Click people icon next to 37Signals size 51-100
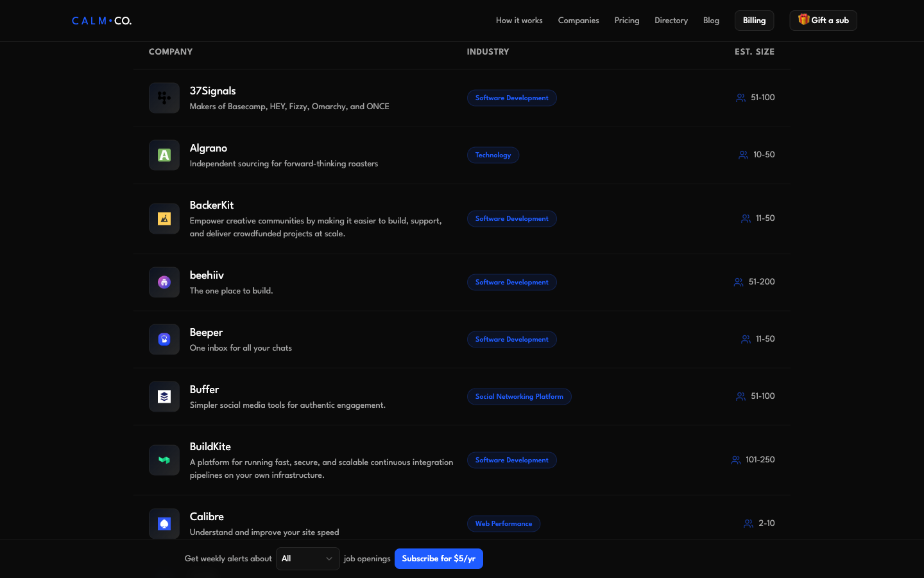The image size is (924, 578). pyautogui.click(x=740, y=98)
